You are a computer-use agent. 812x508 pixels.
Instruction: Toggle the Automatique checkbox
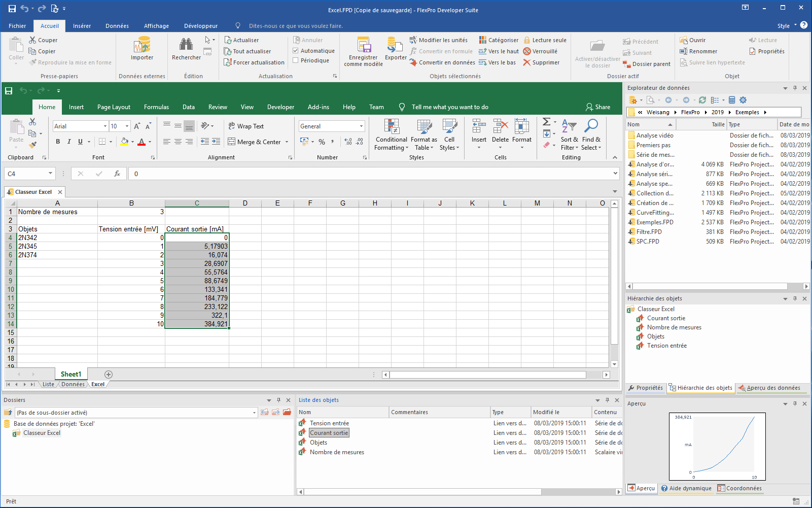click(296, 51)
